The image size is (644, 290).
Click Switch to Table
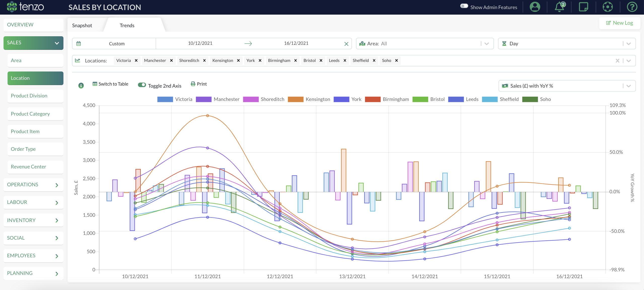click(x=113, y=84)
